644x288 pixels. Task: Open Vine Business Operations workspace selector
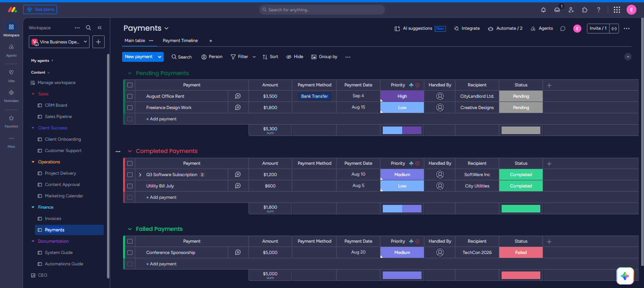pos(59,42)
